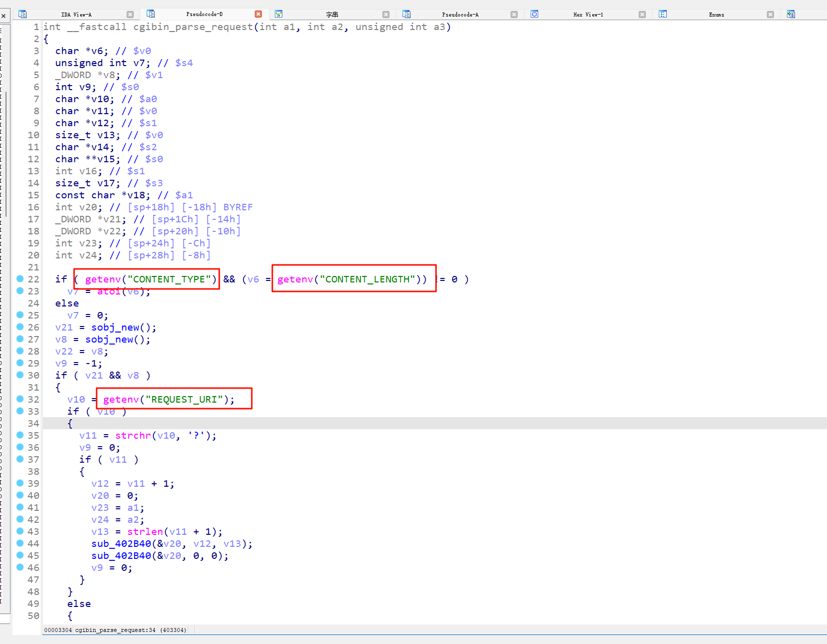Toggle breakpoint dot on line 25
This screenshot has height=644, width=827.
(x=20, y=314)
